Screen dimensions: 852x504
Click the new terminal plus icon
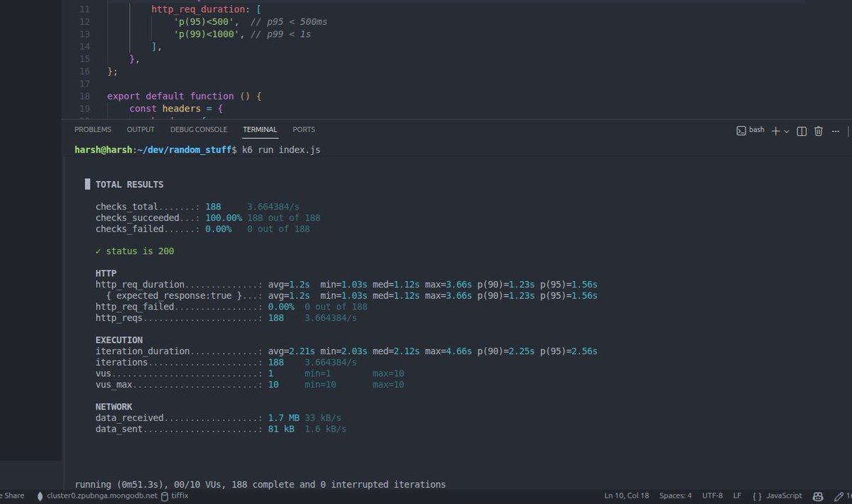[x=776, y=131]
